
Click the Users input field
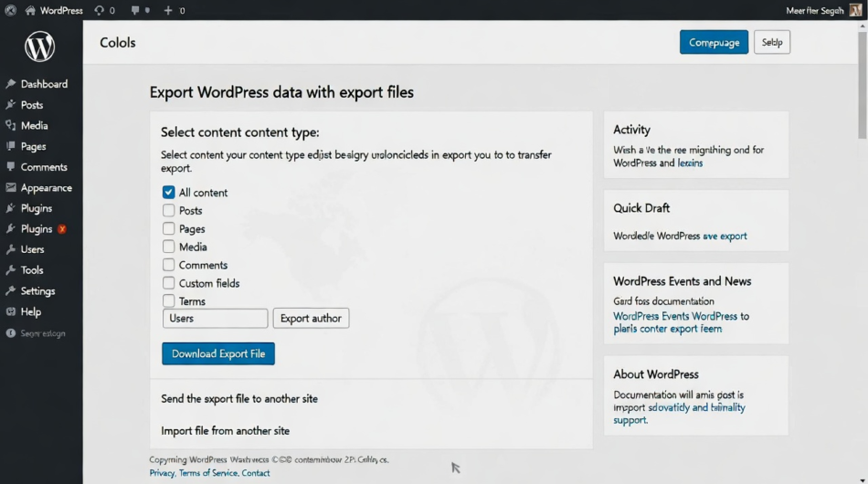[215, 318]
